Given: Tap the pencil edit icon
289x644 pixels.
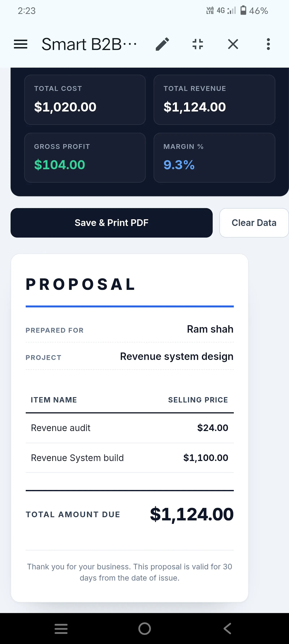Looking at the screenshot, I should tap(162, 44).
